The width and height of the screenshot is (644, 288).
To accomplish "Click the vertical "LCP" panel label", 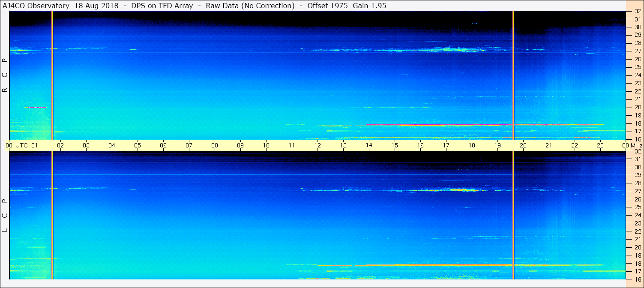I will tap(5, 215).
